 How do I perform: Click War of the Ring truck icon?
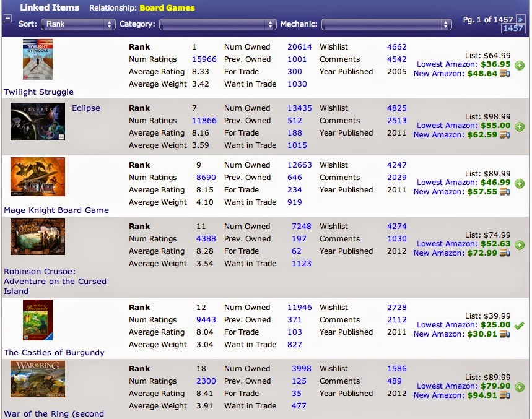pyautogui.click(x=505, y=395)
